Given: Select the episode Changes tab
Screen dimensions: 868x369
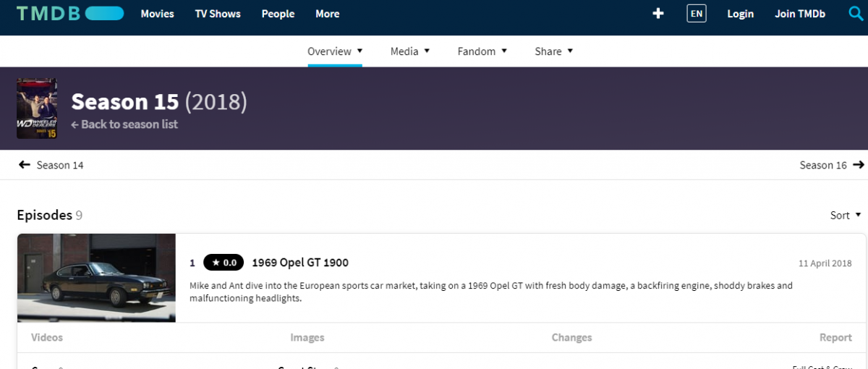Looking at the screenshot, I should (571, 337).
